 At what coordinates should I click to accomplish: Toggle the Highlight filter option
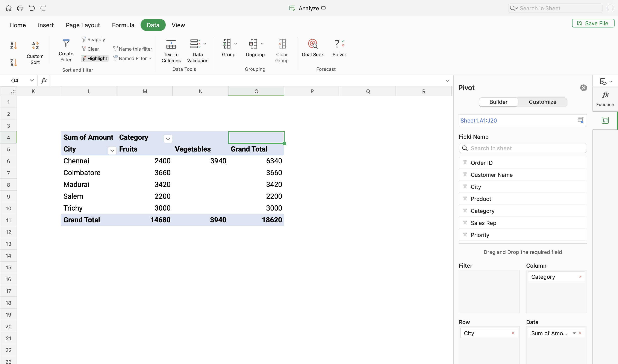[95, 58]
